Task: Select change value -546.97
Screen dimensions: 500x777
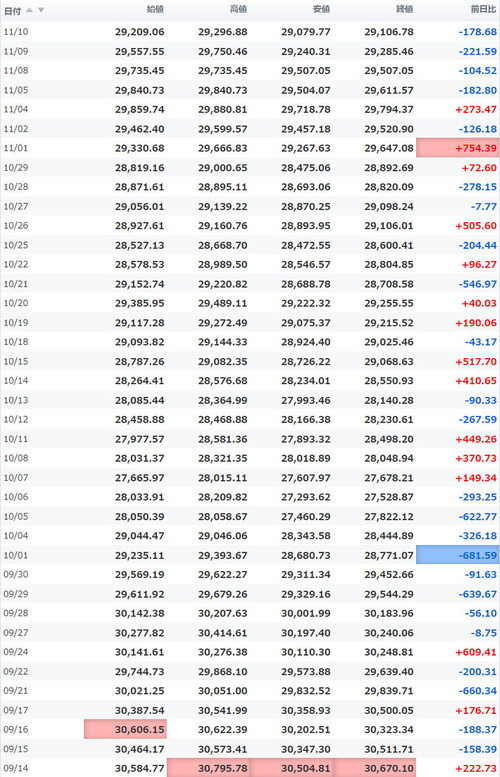Action: 478,284
